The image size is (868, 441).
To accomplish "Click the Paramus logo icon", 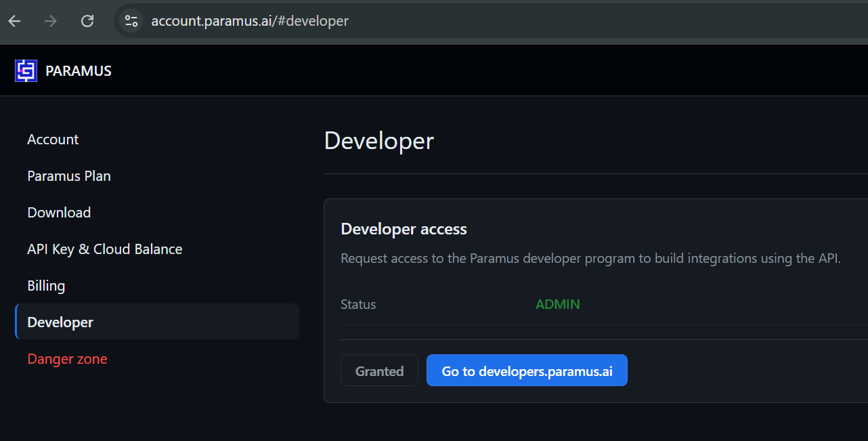I will coord(26,70).
